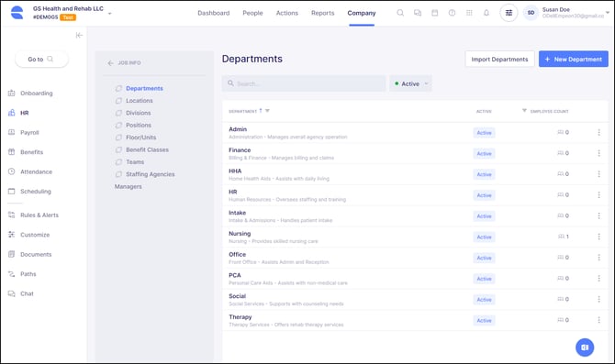Switch to the People tab

(x=252, y=13)
